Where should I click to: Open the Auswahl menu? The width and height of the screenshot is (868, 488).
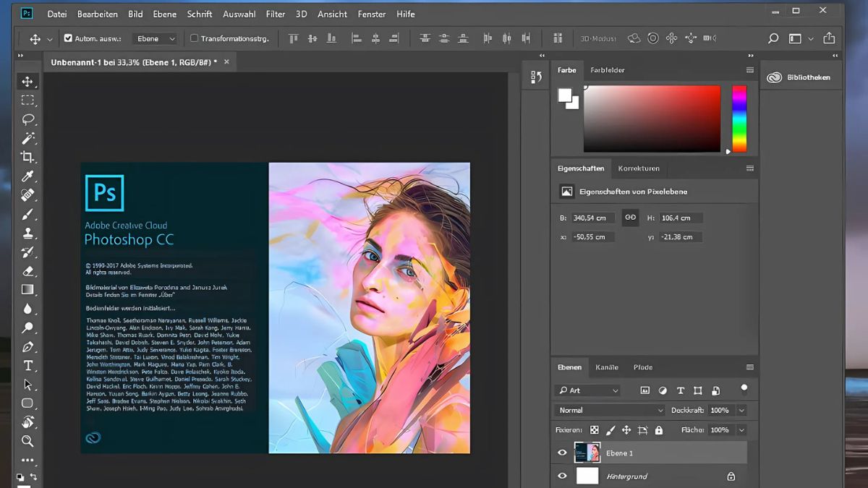(239, 14)
